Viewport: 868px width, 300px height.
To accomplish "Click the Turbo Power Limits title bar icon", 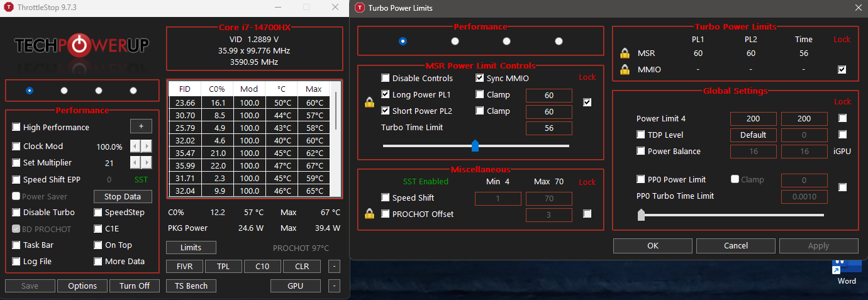I will (x=359, y=8).
